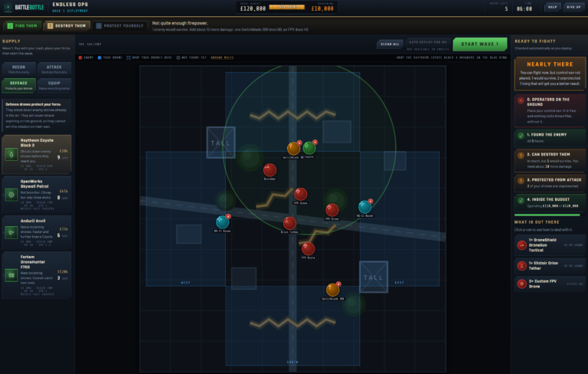Click the FPV Drone marker below Orion Tether
This screenshot has height=374, width=588.
click(308, 248)
